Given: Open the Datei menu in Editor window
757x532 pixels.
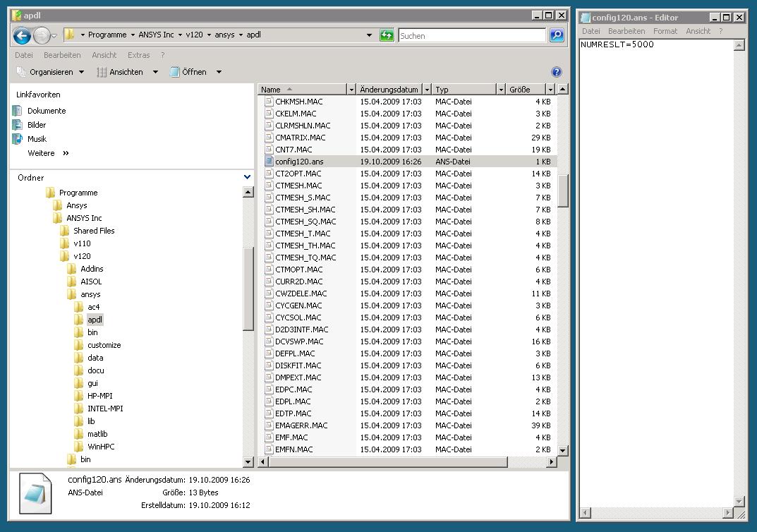Looking at the screenshot, I should [591, 31].
